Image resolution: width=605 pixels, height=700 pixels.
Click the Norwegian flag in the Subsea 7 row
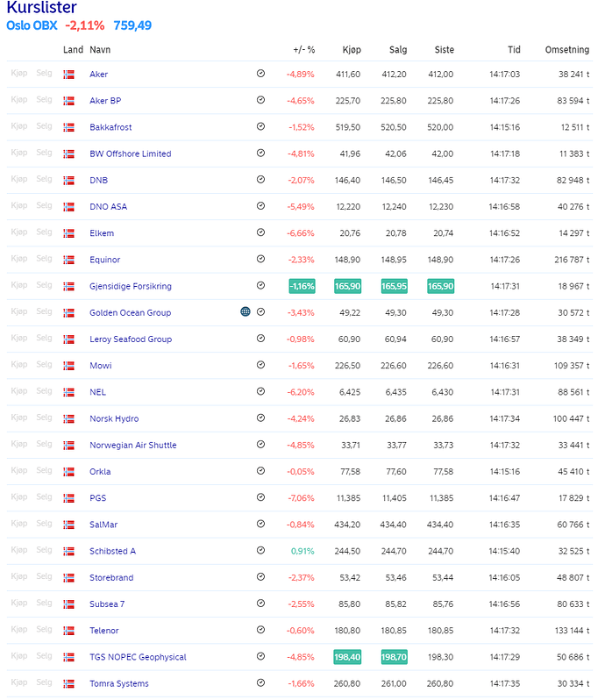(68, 604)
